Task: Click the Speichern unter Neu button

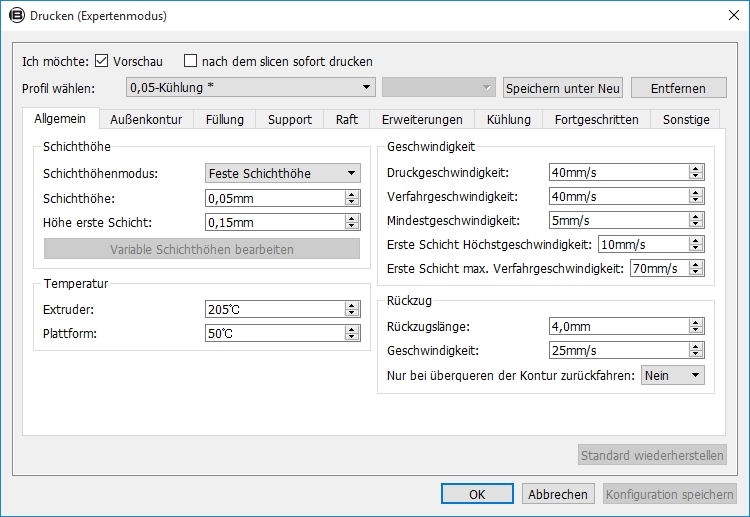Action: click(x=562, y=88)
